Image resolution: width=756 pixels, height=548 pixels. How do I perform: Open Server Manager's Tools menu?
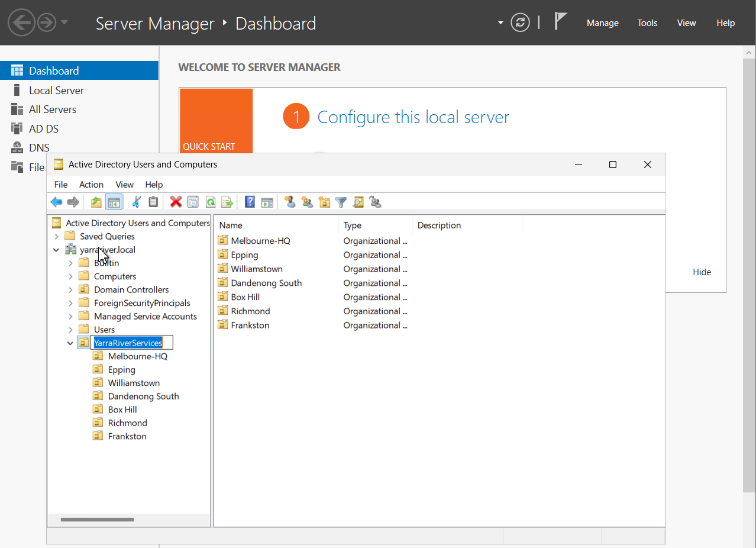[647, 23]
